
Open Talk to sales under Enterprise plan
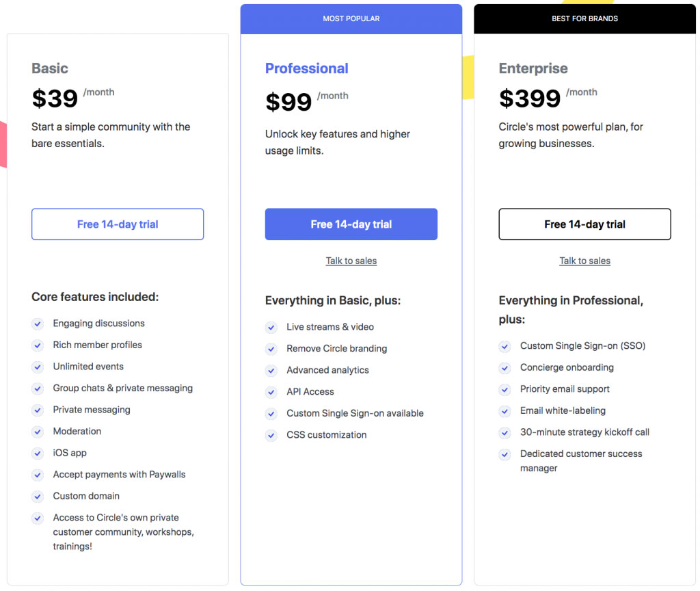[x=585, y=261]
